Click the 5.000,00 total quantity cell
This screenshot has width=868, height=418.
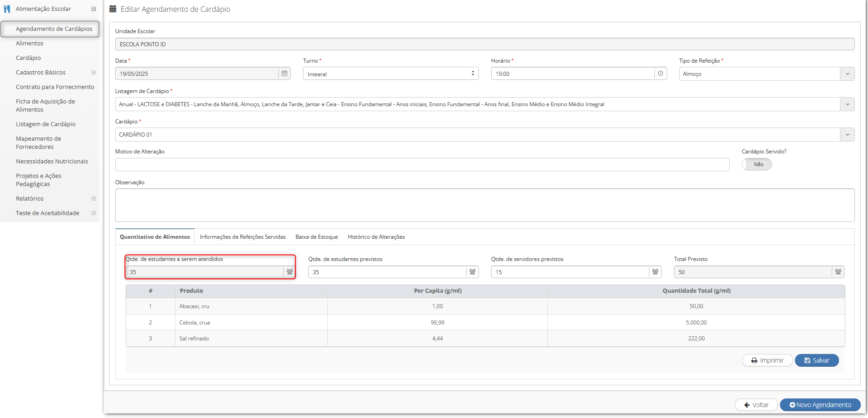tap(696, 323)
